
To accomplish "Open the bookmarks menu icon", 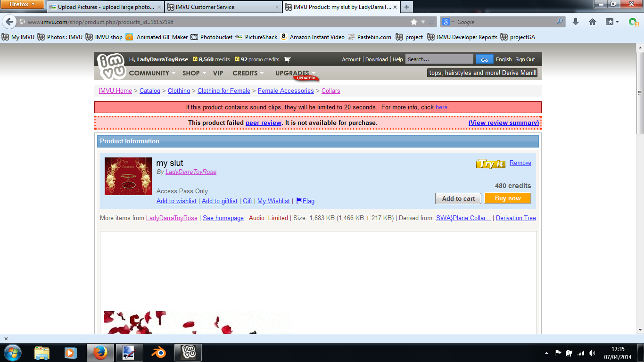I will (612, 22).
